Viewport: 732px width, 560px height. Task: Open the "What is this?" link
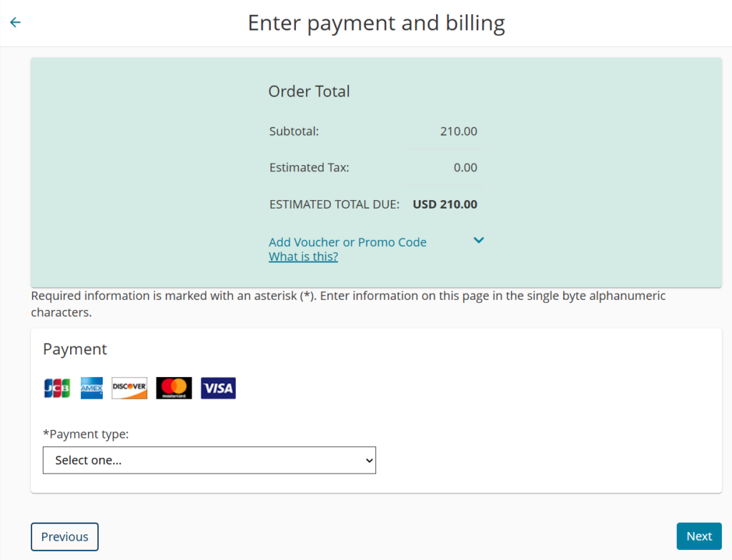pyautogui.click(x=303, y=256)
